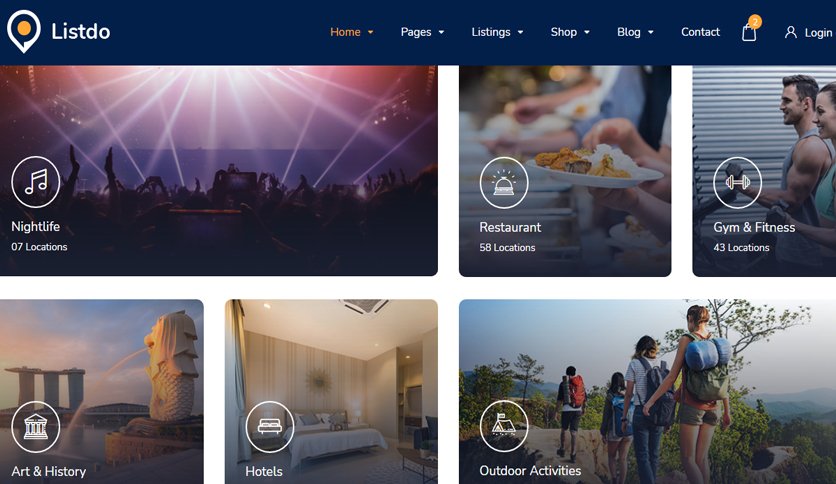Select the Restaurant service bell icon
The width and height of the screenshot is (836, 484).
pos(504,183)
